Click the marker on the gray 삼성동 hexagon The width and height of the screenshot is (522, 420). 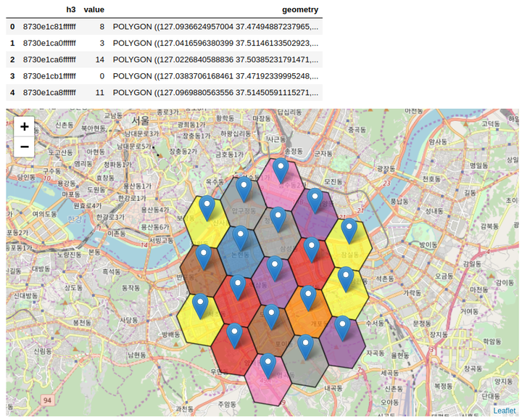click(278, 220)
